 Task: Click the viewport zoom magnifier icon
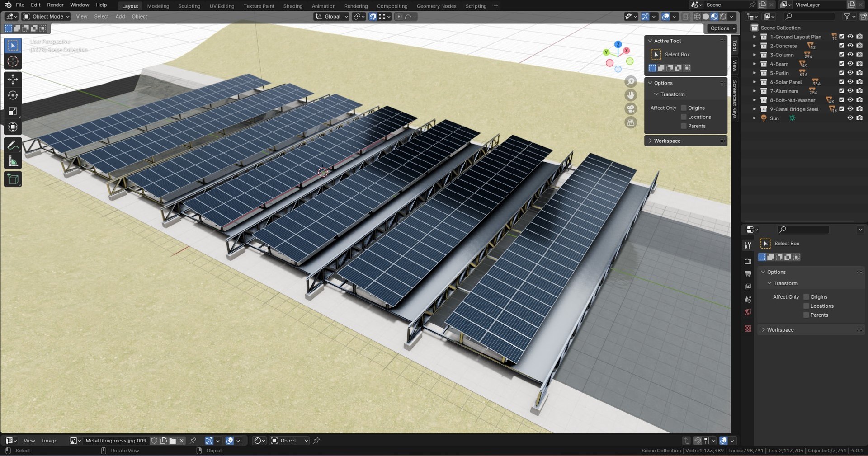(x=631, y=82)
